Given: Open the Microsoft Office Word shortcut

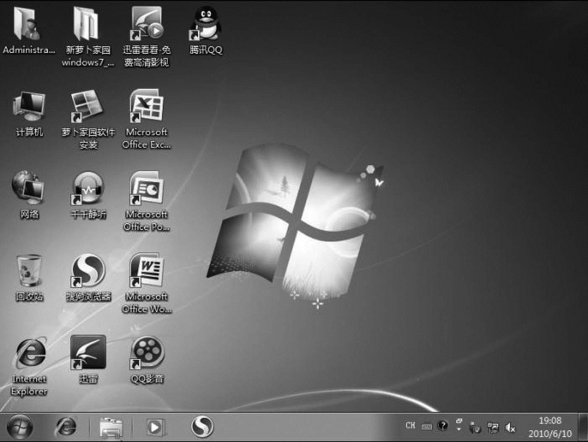Looking at the screenshot, I should 147,284.
